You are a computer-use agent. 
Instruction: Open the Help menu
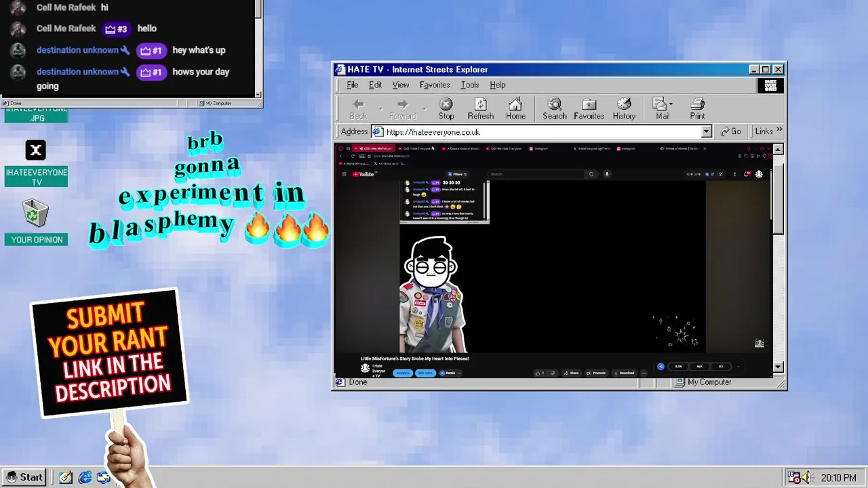(x=498, y=85)
